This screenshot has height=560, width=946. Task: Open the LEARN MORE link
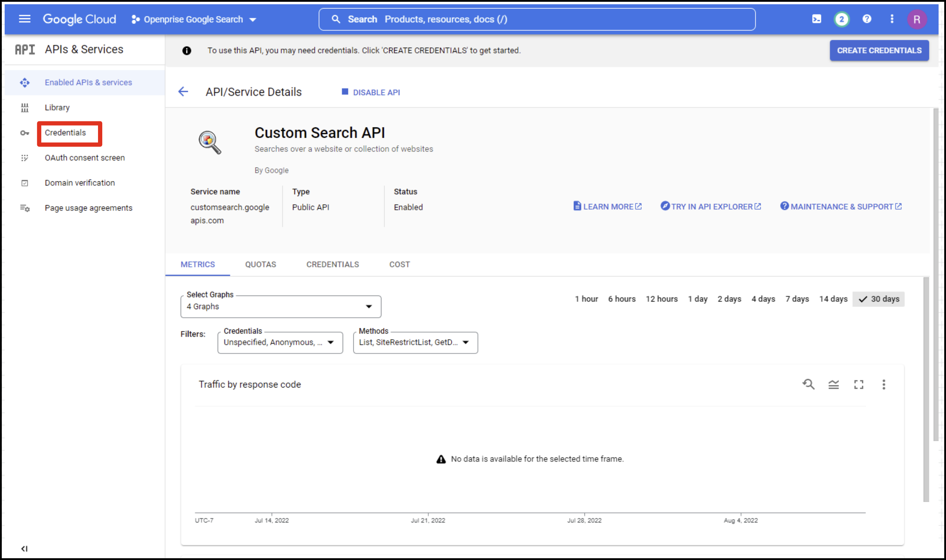tap(607, 207)
